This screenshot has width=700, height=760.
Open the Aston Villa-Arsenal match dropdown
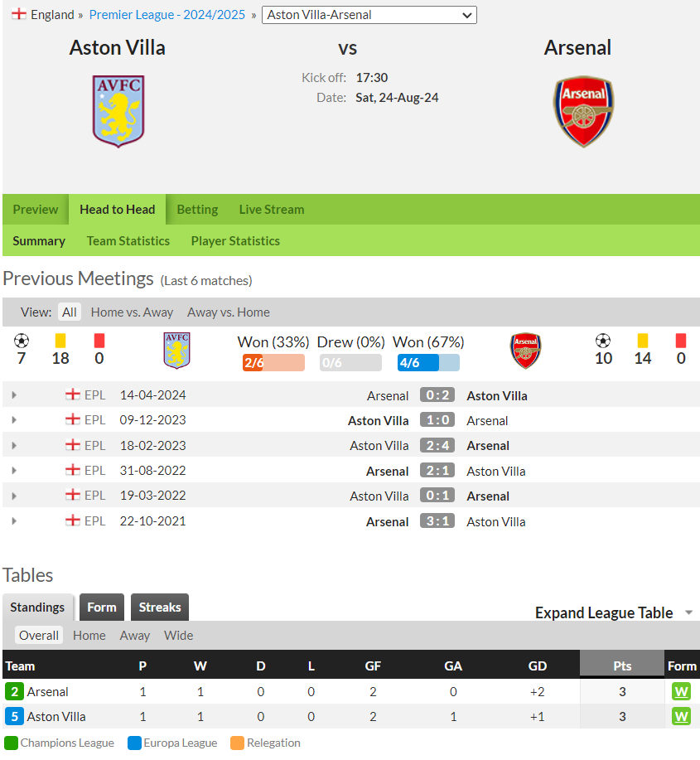[369, 15]
